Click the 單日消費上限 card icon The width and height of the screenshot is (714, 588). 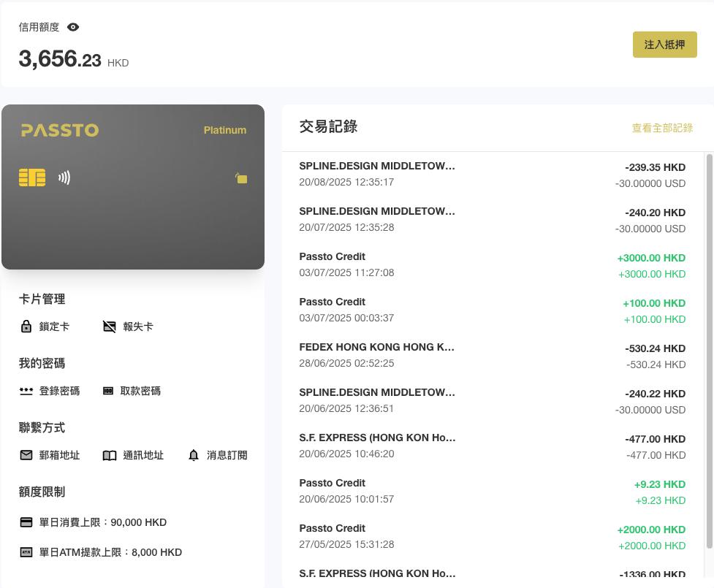pyautogui.click(x=26, y=522)
